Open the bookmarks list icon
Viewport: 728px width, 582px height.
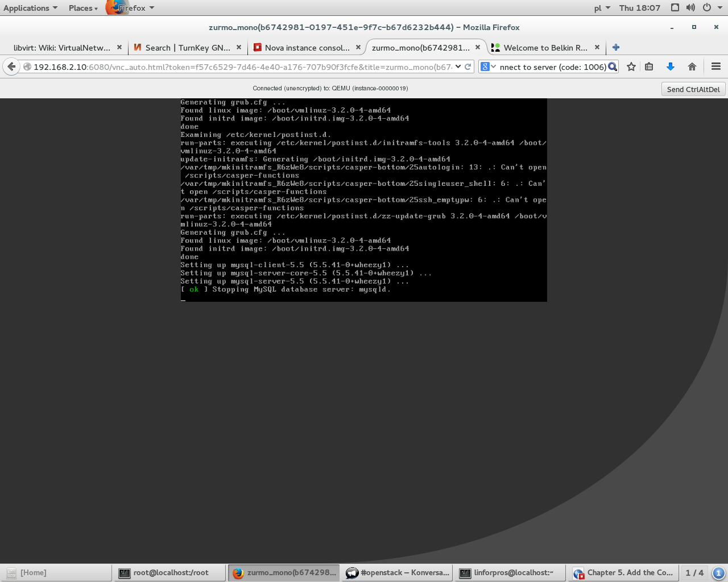649,66
